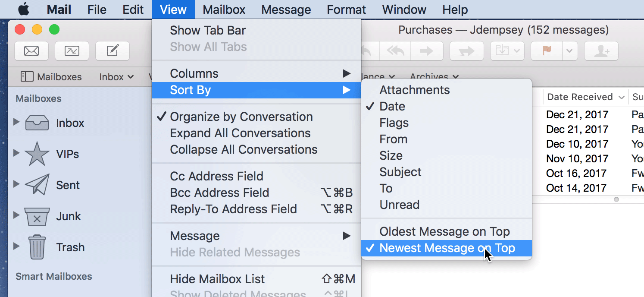Click the Smart Mailboxes section header
Screen dimensions: 644x297
pos(53,276)
